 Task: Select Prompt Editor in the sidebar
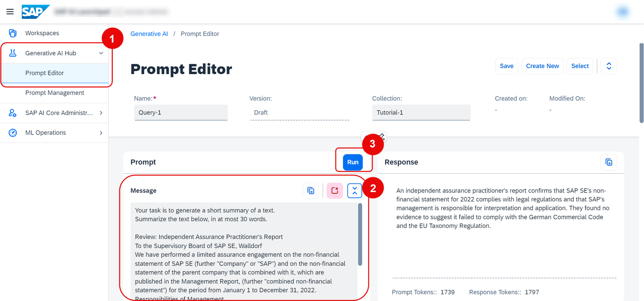click(x=54, y=73)
